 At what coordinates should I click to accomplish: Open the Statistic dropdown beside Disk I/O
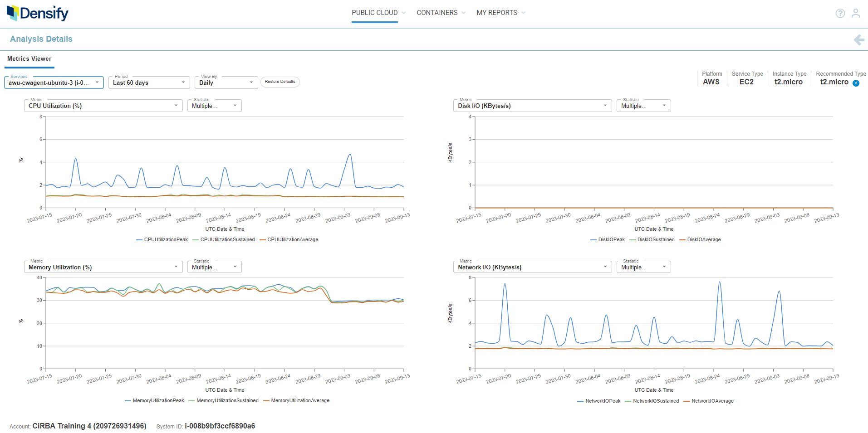pyautogui.click(x=643, y=106)
